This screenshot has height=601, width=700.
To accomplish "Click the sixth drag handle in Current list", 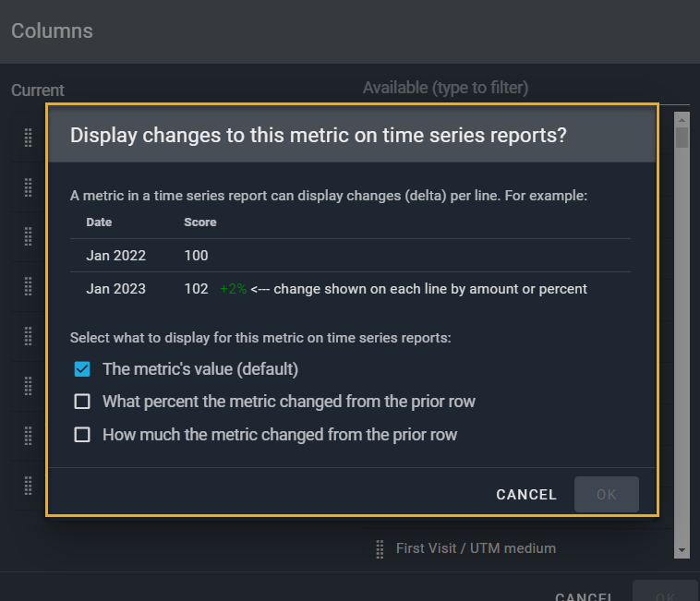I will point(28,385).
